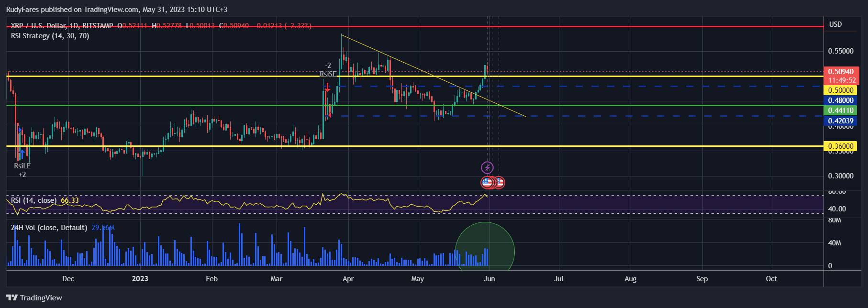
Task: Click the green highlighted circle on volume
Action: (x=484, y=251)
